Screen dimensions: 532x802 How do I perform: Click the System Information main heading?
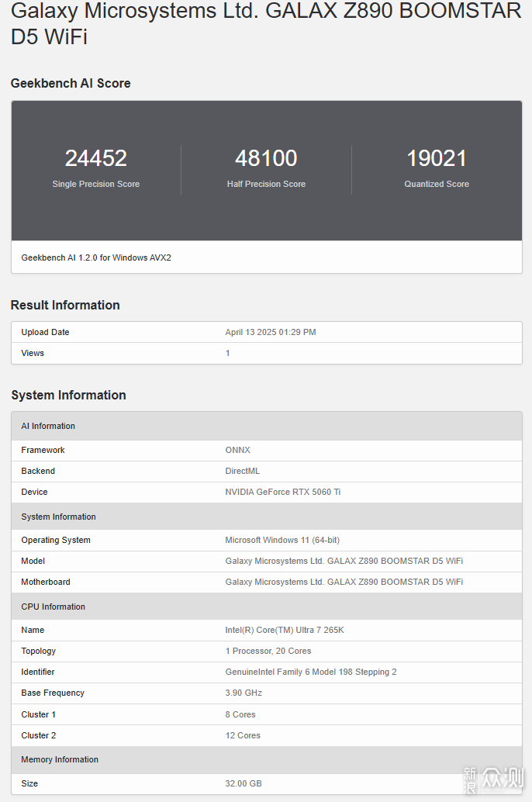pyautogui.click(x=68, y=396)
